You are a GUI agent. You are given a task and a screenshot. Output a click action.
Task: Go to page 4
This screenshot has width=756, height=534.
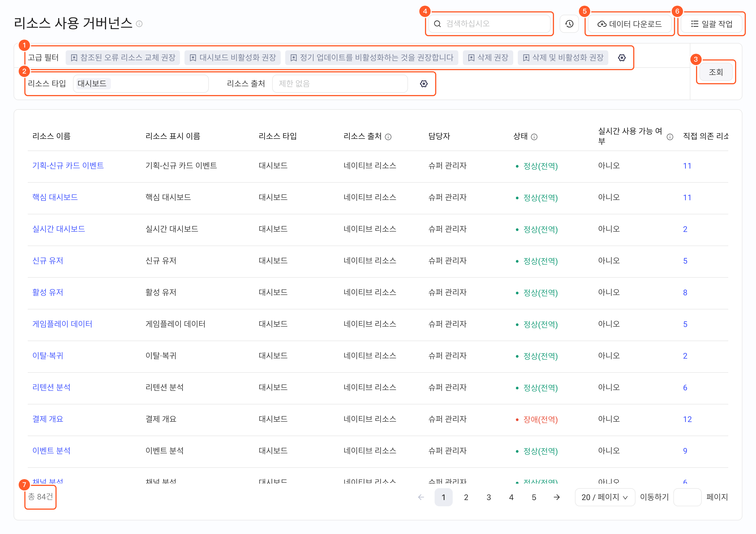pos(511,497)
